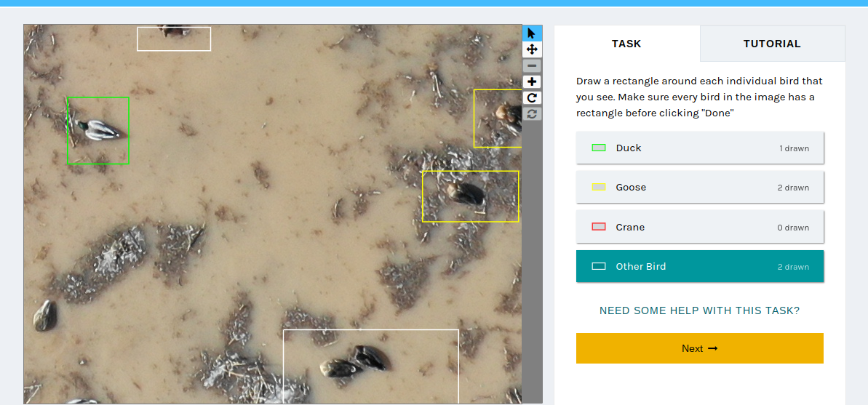Viewport: 868px width, 405px height.
Task: Switch to the TASK tab
Action: tap(626, 44)
